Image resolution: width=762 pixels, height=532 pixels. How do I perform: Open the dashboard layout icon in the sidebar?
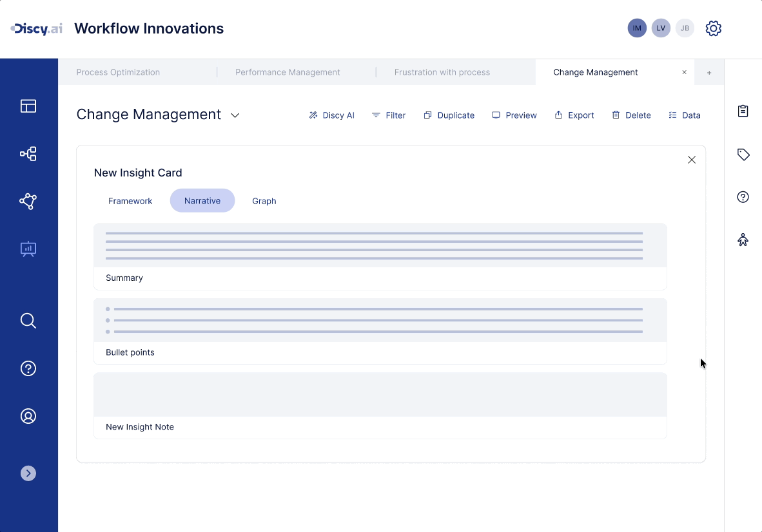pyautogui.click(x=28, y=106)
